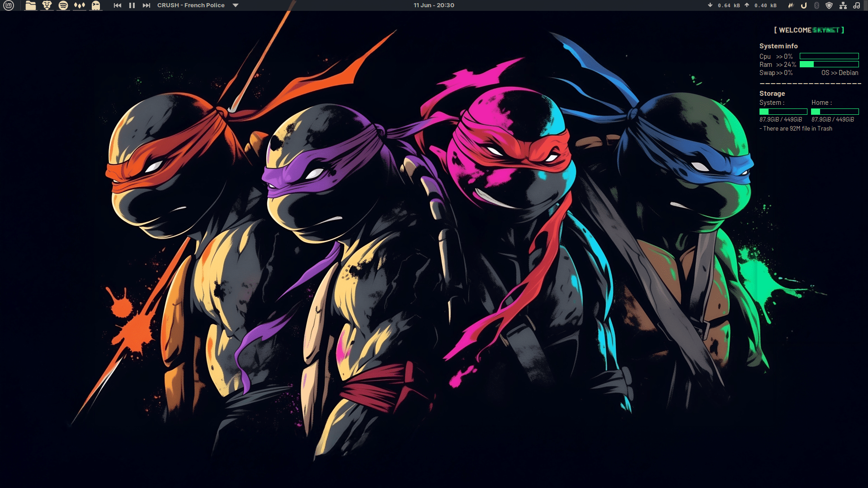868x488 pixels.
Task: Open the Bluetooth tray menu
Action: (x=816, y=5)
